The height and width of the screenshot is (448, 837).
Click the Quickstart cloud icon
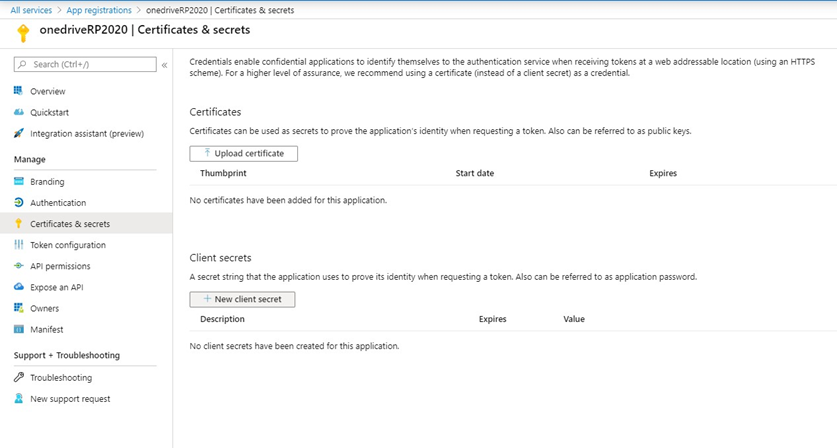(x=19, y=112)
